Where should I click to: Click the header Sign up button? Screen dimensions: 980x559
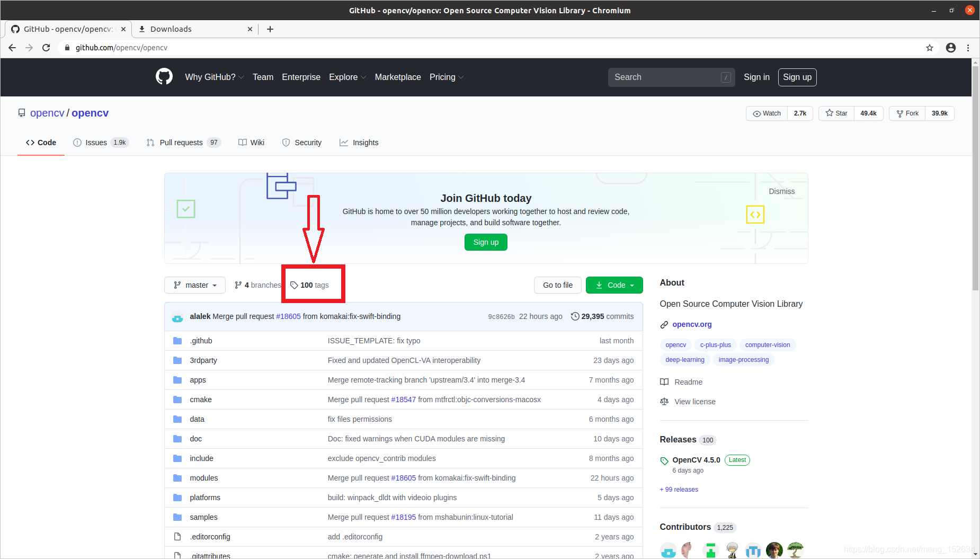(x=797, y=77)
